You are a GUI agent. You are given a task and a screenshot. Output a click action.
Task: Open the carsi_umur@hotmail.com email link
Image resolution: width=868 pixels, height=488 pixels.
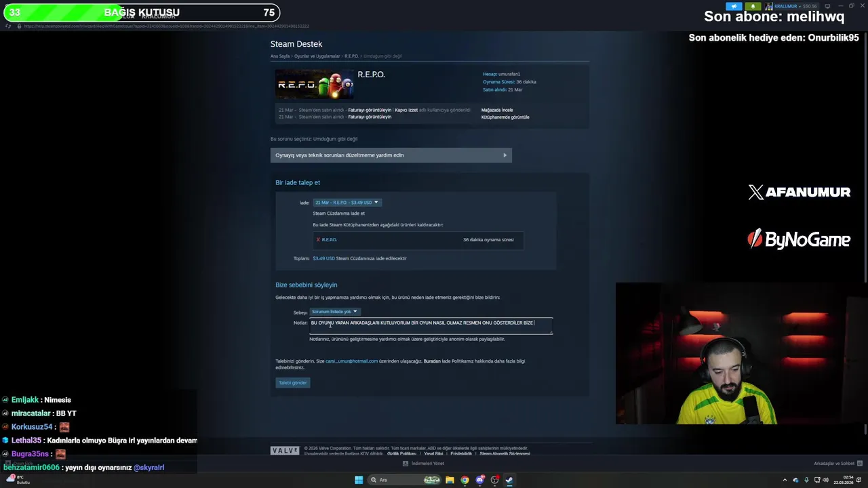pyautogui.click(x=351, y=361)
